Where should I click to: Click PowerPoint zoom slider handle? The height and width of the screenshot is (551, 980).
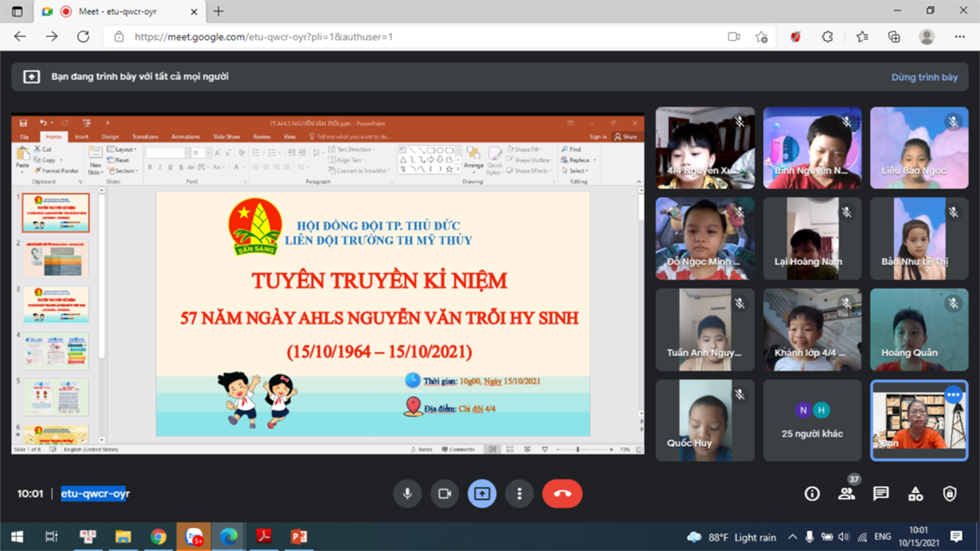point(578,449)
